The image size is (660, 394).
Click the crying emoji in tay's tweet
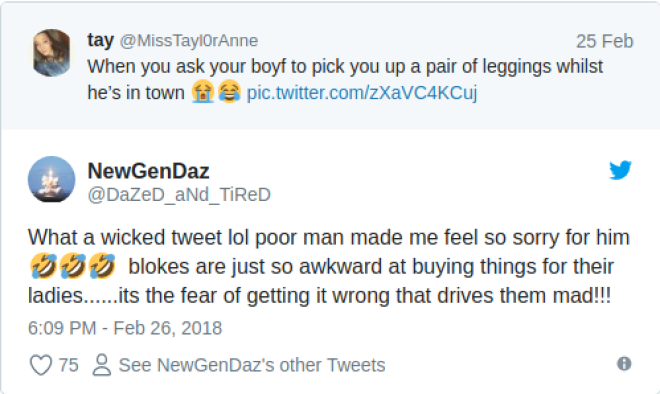click(x=203, y=92)
